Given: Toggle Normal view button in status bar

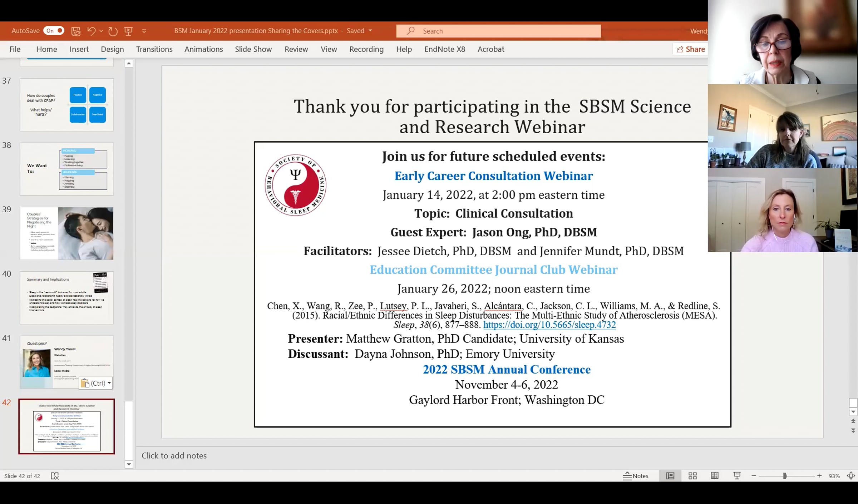Looking at the screenshot, I should coord(670,476).
